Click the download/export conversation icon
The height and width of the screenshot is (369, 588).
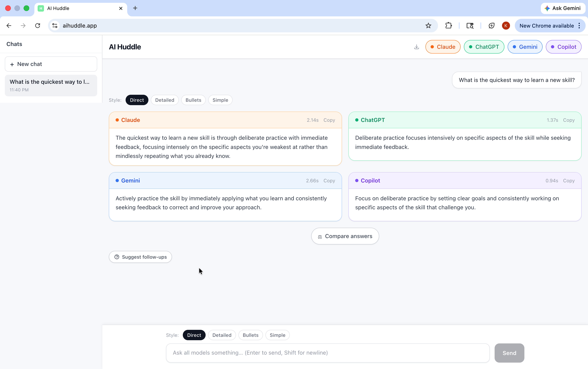pyautogui.click(x=417, y=47)
